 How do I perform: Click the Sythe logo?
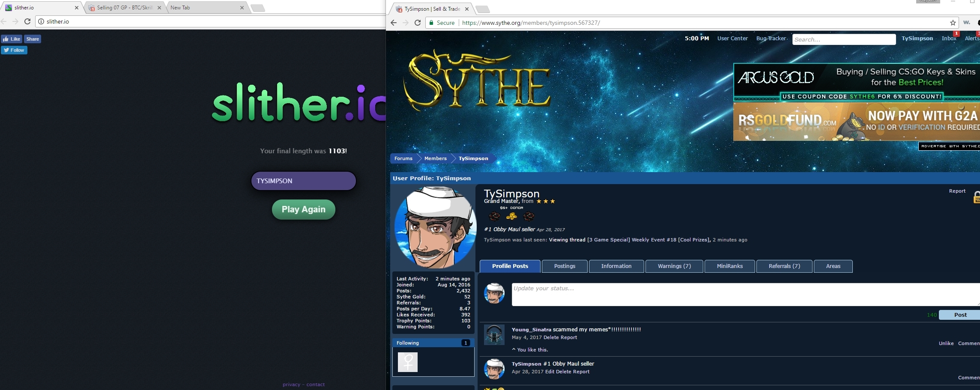477,80
